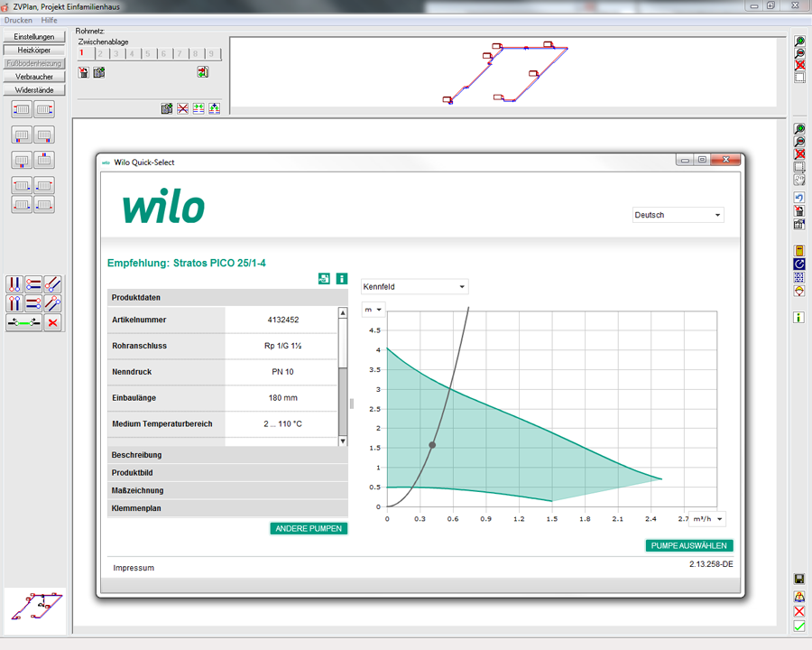Choose vertical pipe pair with bottom nodes tool
Viewport: 812px width, 650px height.
[14, 284]
